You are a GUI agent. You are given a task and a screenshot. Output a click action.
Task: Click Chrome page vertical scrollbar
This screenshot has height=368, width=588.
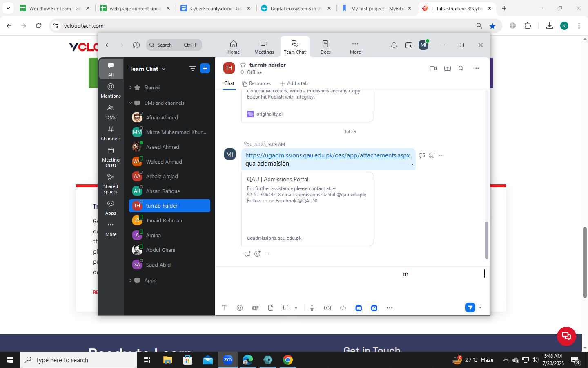point(585,262)
